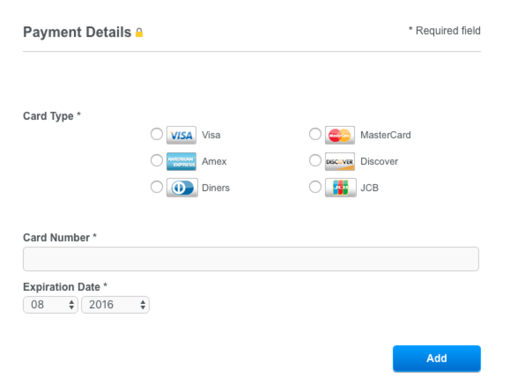The height and width of the screenshot is (392, 532).
Task: Click the MasterCard logo icon
Action: (340, 135)
